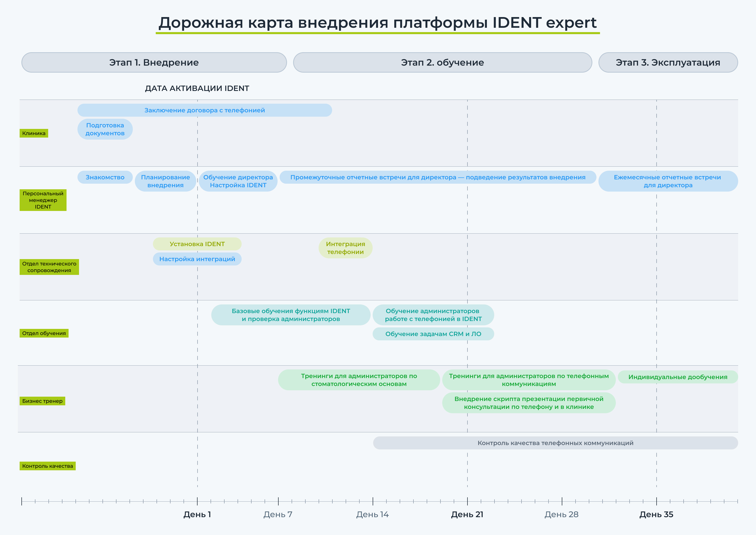Click 'Внедрение скрипта презентации первичной консультации' bar
This screenshot has height=535, width=756.
[529, 403]
